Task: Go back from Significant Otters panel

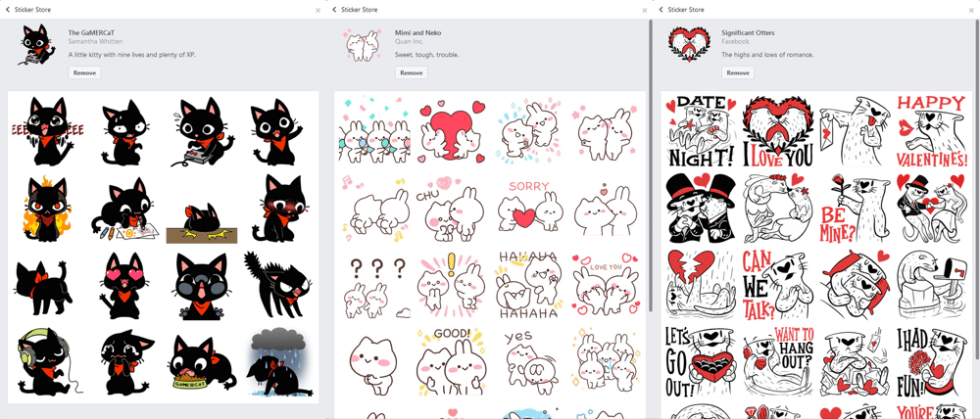Action: click(x=661, y=10)
